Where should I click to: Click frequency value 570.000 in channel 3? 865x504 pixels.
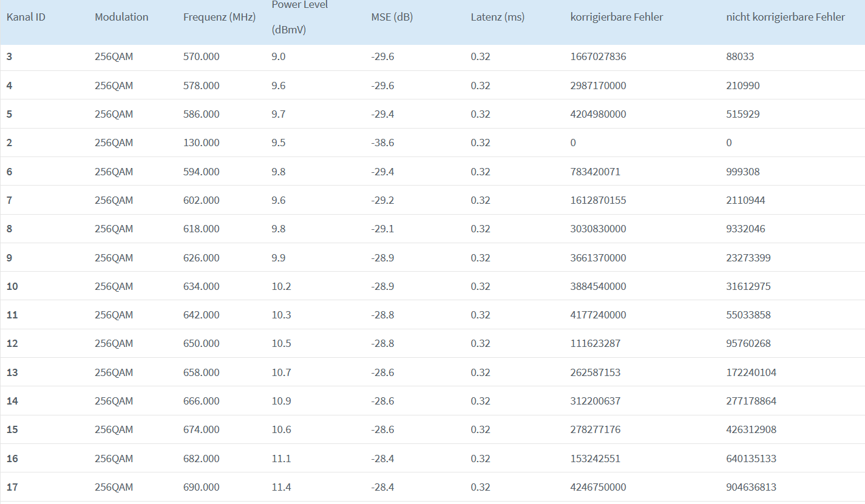click(x=202, y=56)
